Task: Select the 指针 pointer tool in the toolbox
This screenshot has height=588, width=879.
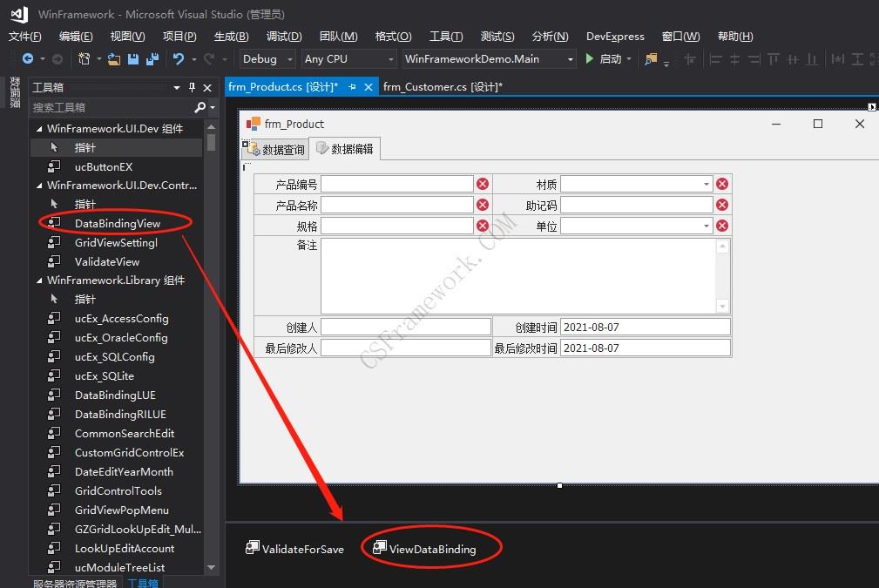Action: point(85,148)
